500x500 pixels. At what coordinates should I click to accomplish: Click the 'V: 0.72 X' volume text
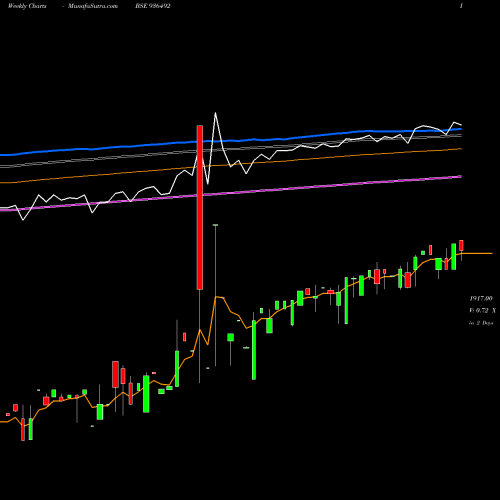[x=482, y=311]
